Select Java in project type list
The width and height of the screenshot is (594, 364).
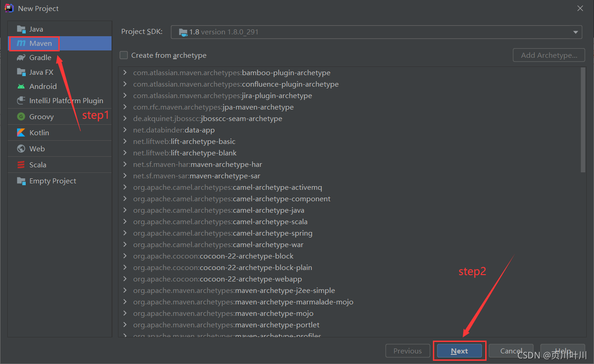(60, 29)
